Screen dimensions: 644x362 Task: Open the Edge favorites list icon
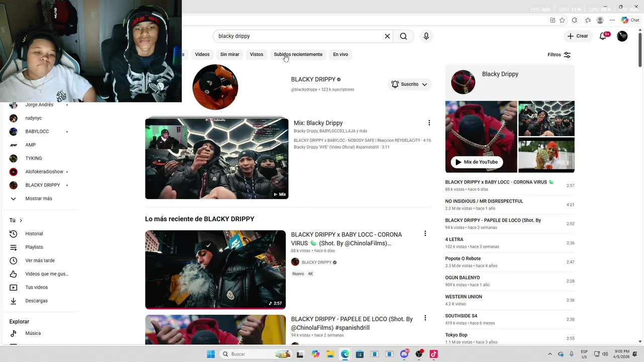[588, 20]
